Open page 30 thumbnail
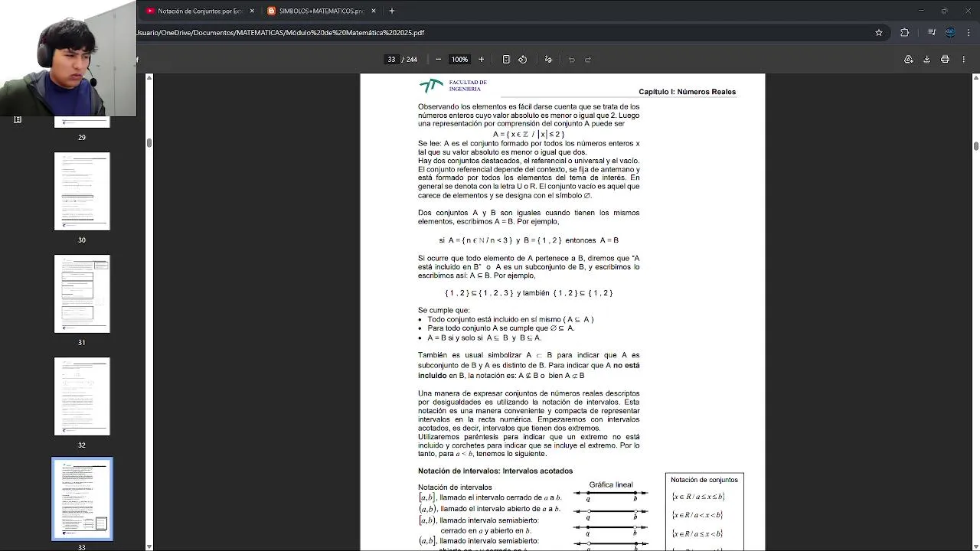 tap(82, 191)
